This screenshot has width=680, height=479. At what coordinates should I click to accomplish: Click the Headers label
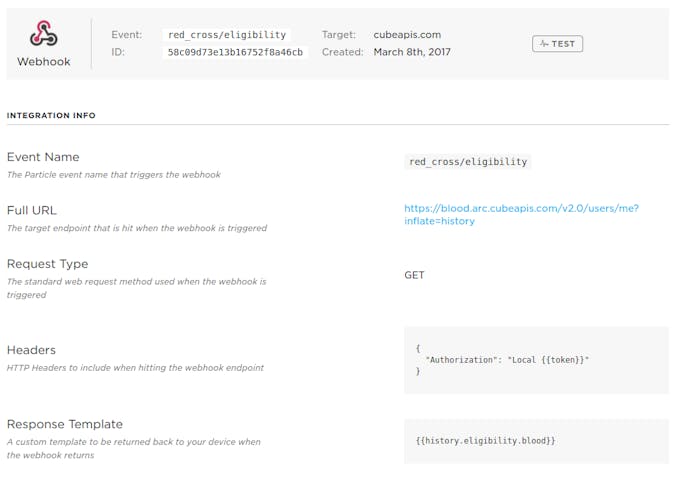point(31,350)
